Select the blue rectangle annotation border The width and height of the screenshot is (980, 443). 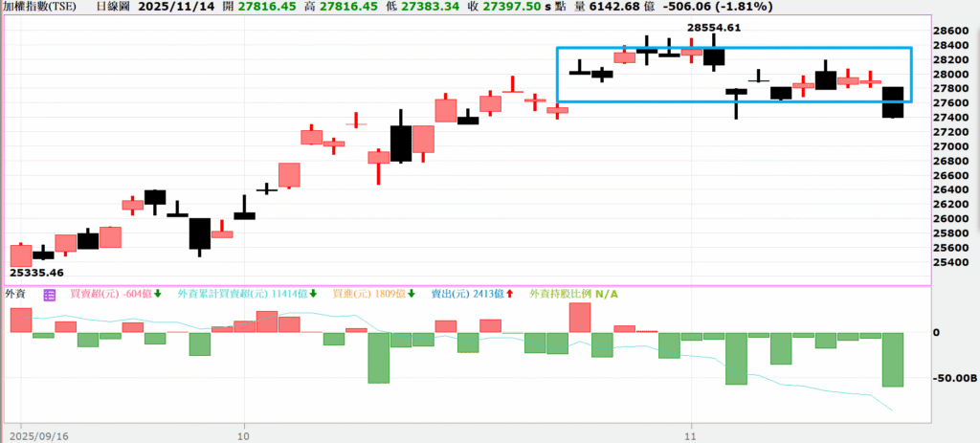coord(733,47)
